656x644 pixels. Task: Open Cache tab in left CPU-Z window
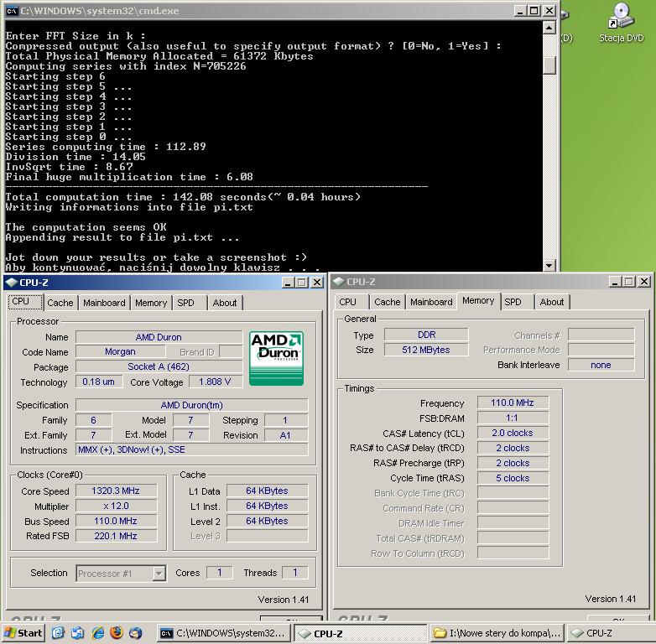[60, 303]
